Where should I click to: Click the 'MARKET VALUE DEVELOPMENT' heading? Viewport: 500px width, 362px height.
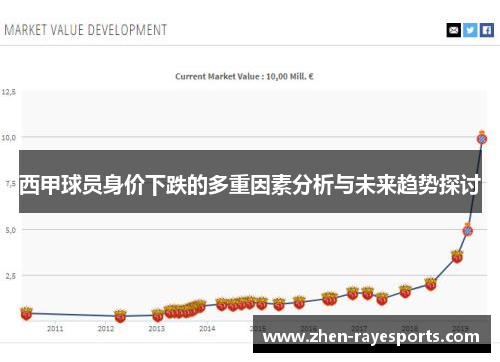click(86, 30)
